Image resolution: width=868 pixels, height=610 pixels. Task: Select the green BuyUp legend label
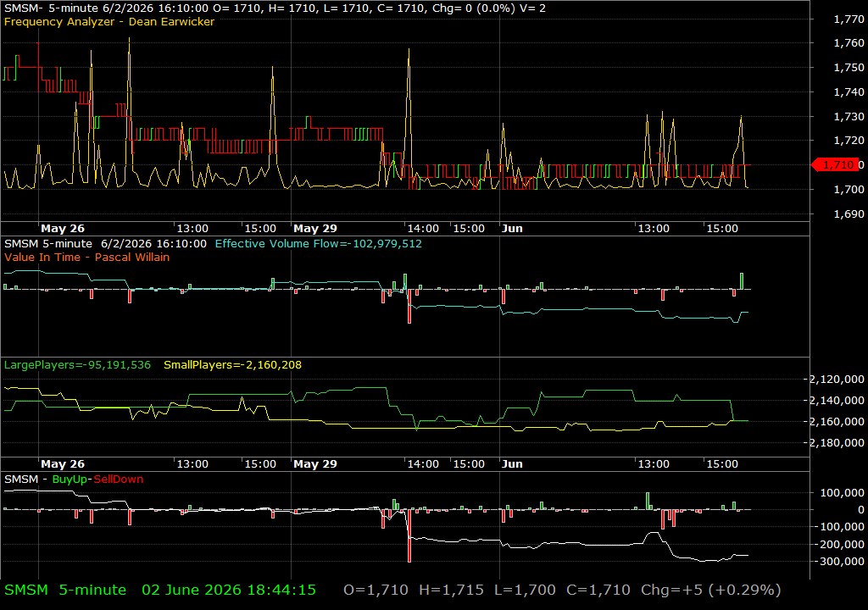(70, 479)
